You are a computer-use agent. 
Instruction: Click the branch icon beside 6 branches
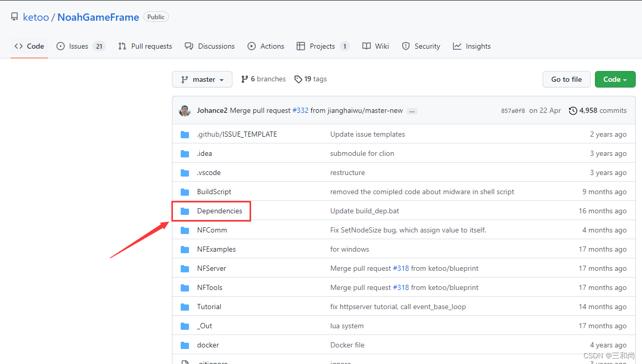(x=245, y=79)
